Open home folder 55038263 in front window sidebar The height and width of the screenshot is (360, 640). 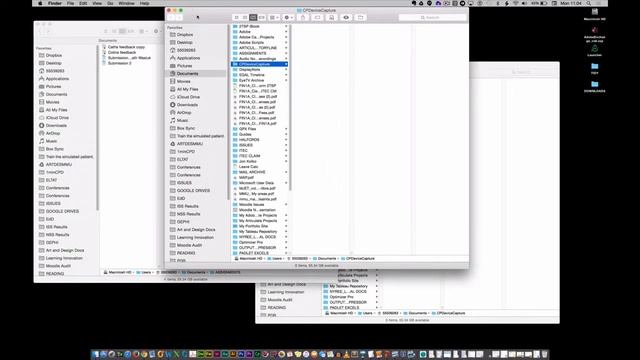coord(182,50)
